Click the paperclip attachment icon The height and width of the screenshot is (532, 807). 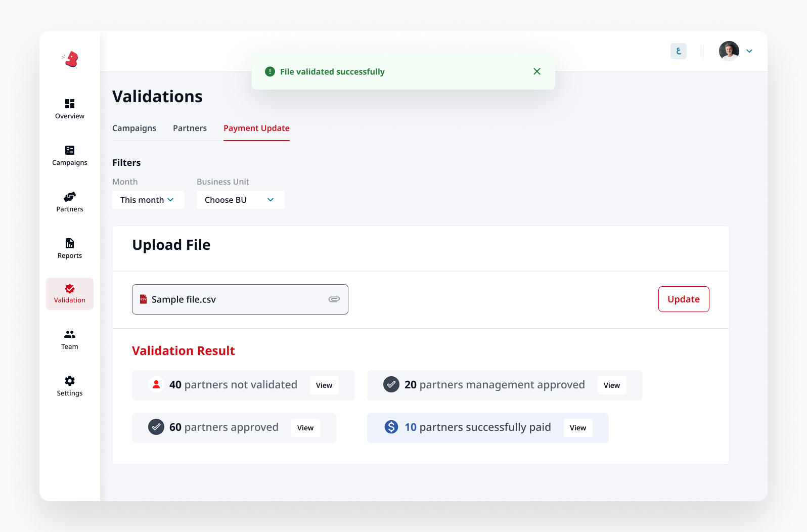tap(334, 299)
